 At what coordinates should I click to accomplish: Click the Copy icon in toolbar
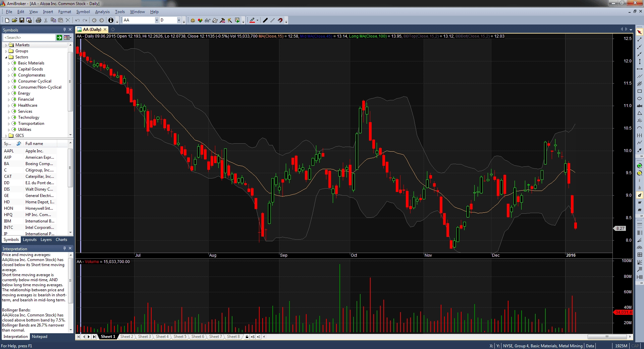(53, 20)
